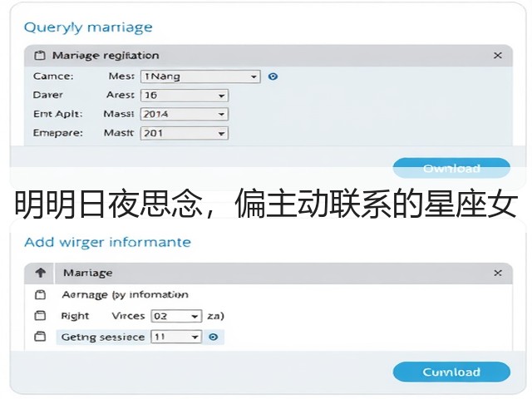Click the clipboard icon beside Aernage by infomation

coord(40,294)
